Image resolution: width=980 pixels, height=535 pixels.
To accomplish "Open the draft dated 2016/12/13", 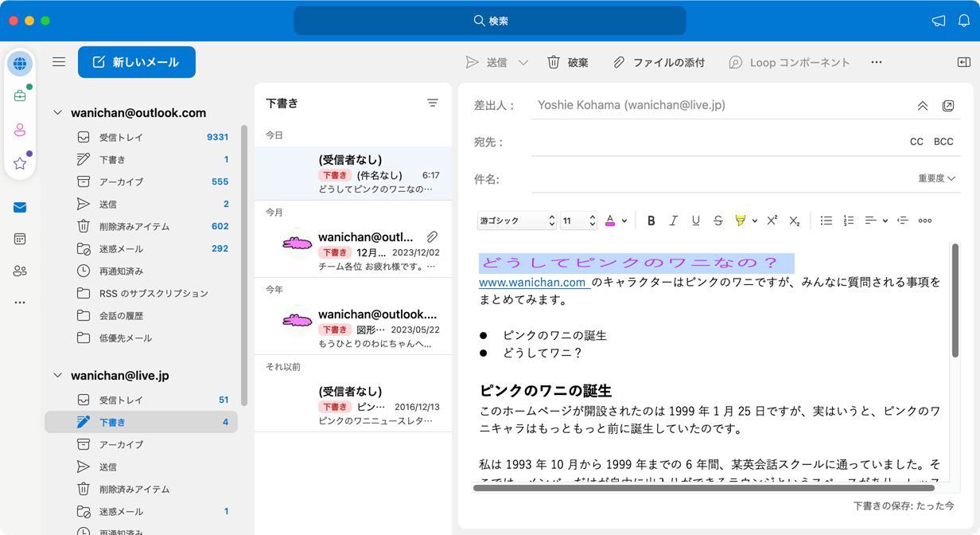I will click(353, 405).
